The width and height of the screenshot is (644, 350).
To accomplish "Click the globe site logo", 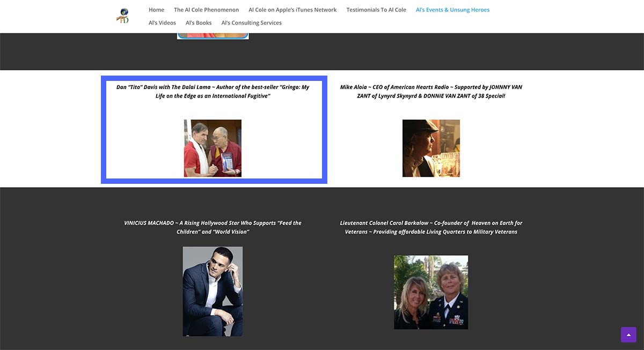I will pyautogui.click(x=123, y=16).
